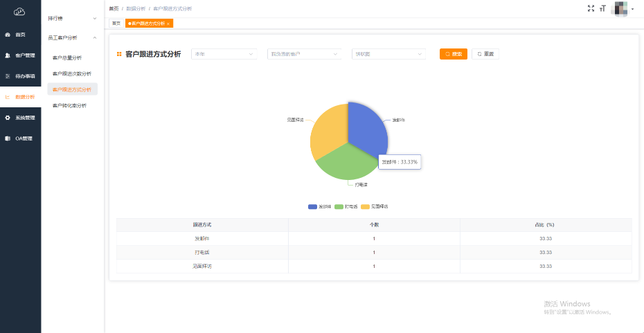Viewport: 644px width, 333px height.
Task: Switch to the 首页 tab
Action: pyautogui.click(x=116, y=24)
